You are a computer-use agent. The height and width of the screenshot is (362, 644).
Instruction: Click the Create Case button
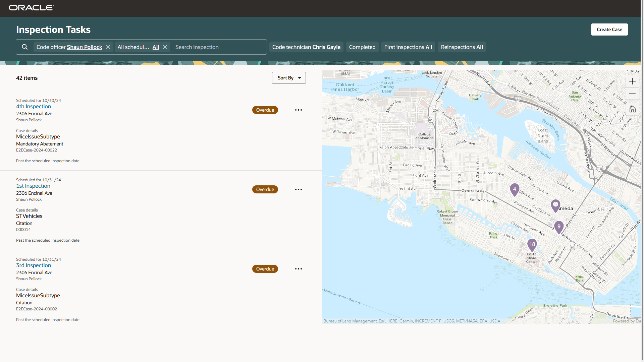pyautogui.click(x=609, y=29)
